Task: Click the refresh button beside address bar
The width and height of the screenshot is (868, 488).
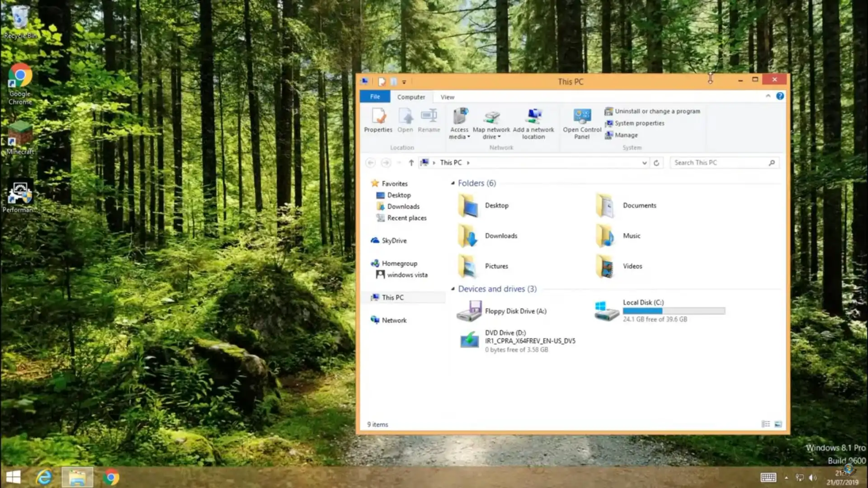Action: tap(656, 163)
